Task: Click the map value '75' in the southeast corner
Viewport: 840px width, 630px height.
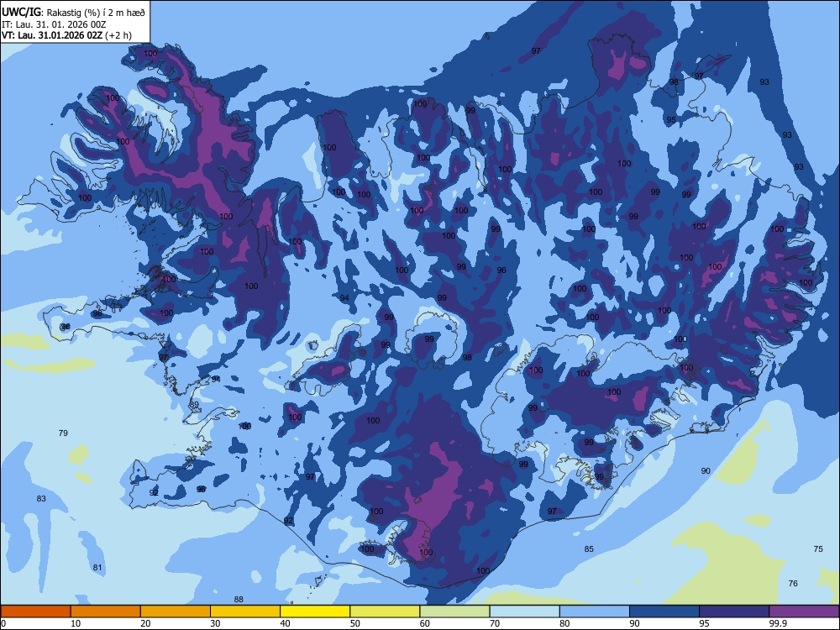Action: [x=818, y=549]
